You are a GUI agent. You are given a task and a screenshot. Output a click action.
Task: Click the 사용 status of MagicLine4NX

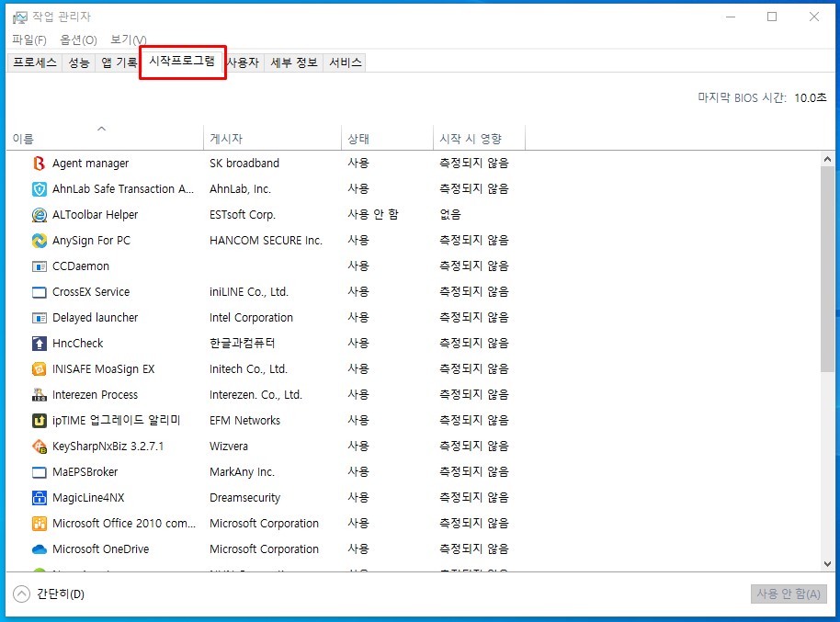(x=358, y=498)
